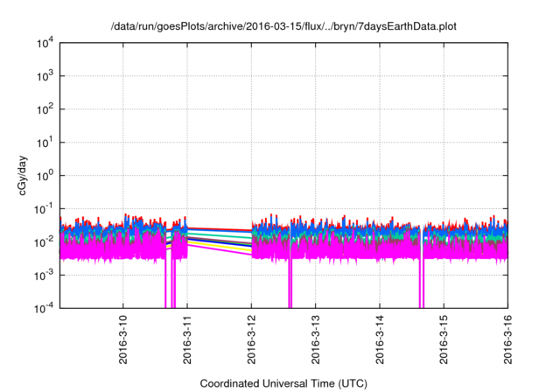Click the 2016-3-14 date label
This screenshot has height=392, width=560.
(x=379, y=339)
